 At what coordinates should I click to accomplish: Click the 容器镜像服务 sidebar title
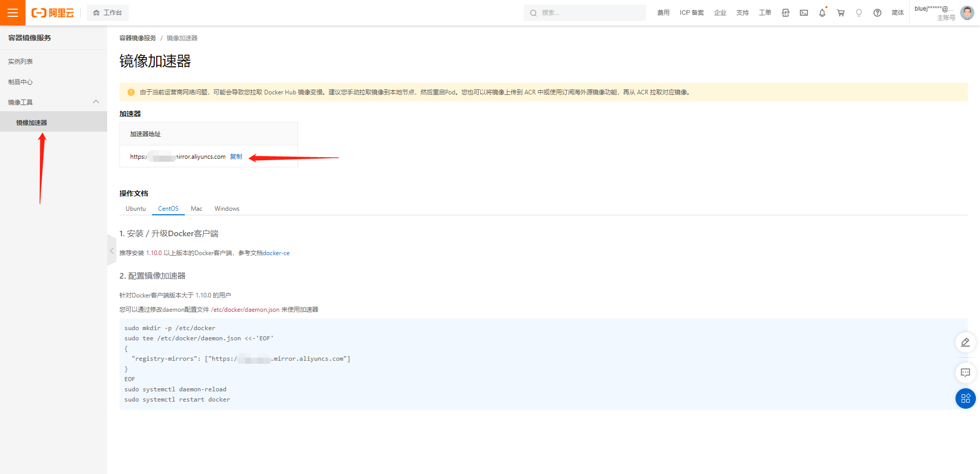tap(30, 38)
